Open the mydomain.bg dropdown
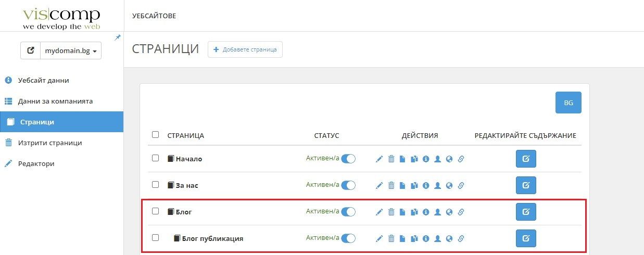This screenshot has width=644, height=255. [x=71, y=51]
